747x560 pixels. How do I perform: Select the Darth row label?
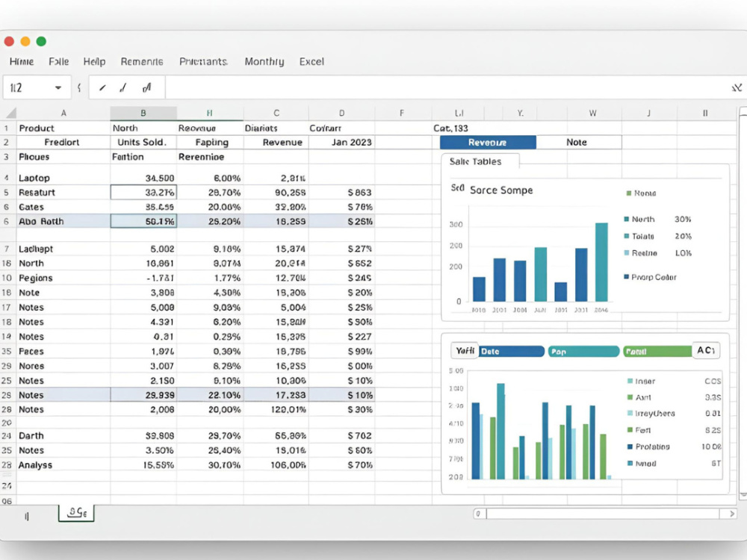point(63,436)
